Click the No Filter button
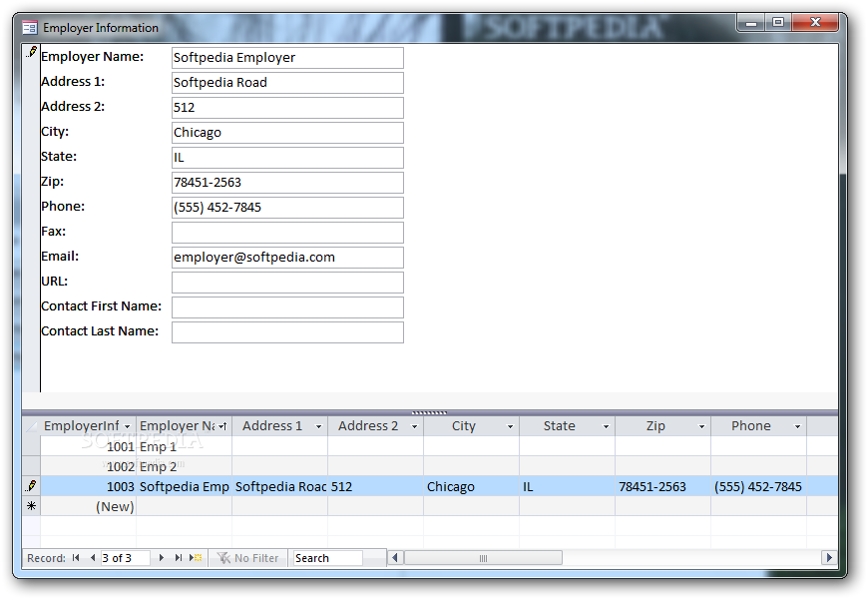This screenshot has height=599, width=868. click(x=247, y=558)
